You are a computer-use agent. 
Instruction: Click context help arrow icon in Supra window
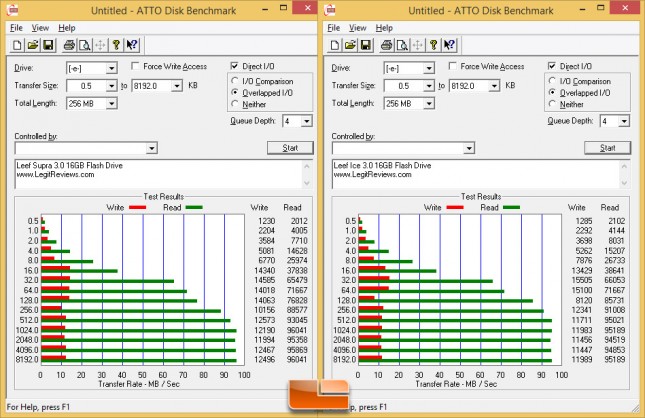132,45
